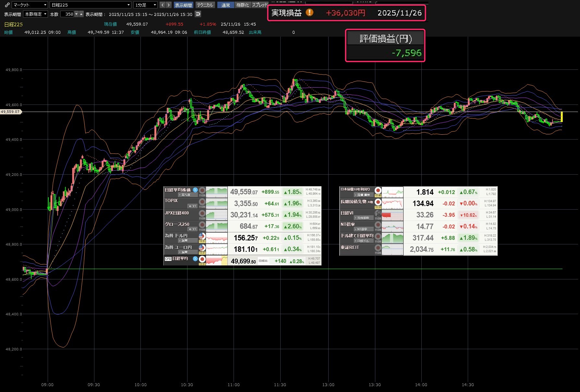This screenshot has width=580, height=392.
Task: Click the warning icon next to 実現損益
Action: [x=310, y=13]
